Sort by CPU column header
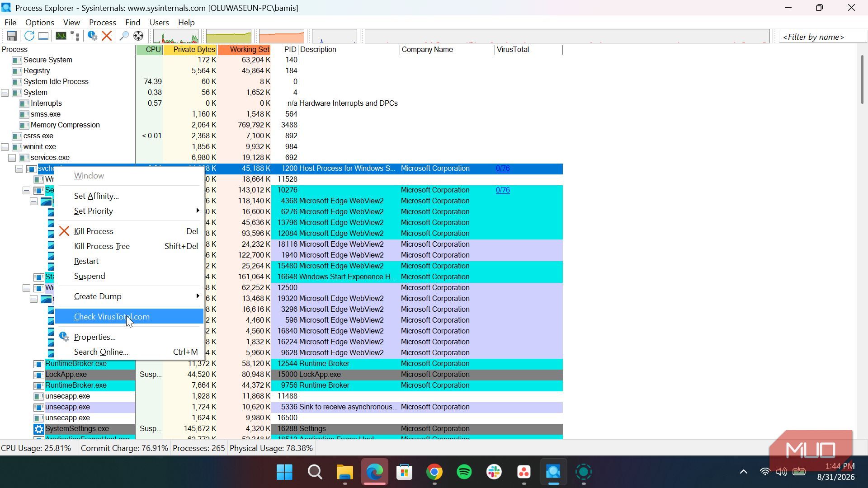Screen dimensions: 868x488 (x=149, y=50)
